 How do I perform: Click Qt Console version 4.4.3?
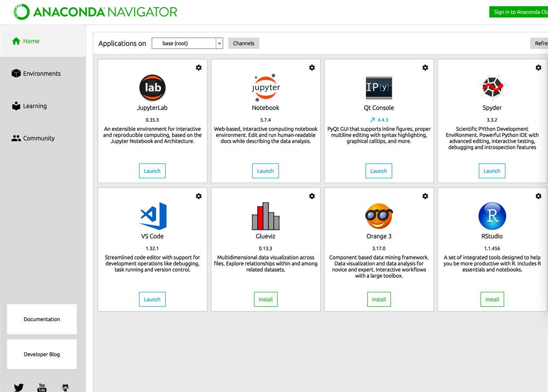(383, 120)
